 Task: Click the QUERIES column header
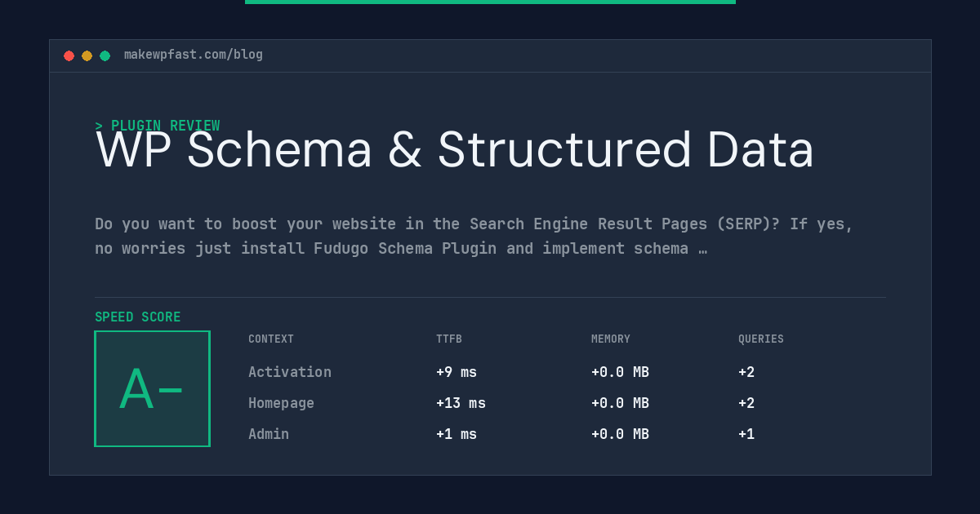(x=761, y=339)
